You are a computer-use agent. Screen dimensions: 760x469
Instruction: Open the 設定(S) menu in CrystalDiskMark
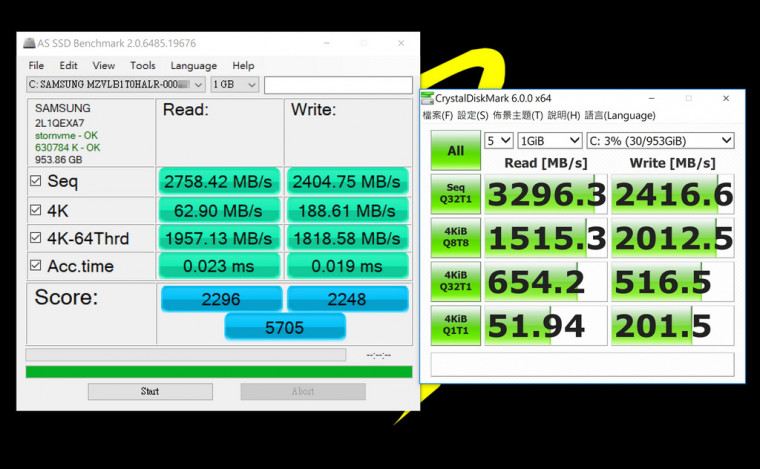point(473,115)
